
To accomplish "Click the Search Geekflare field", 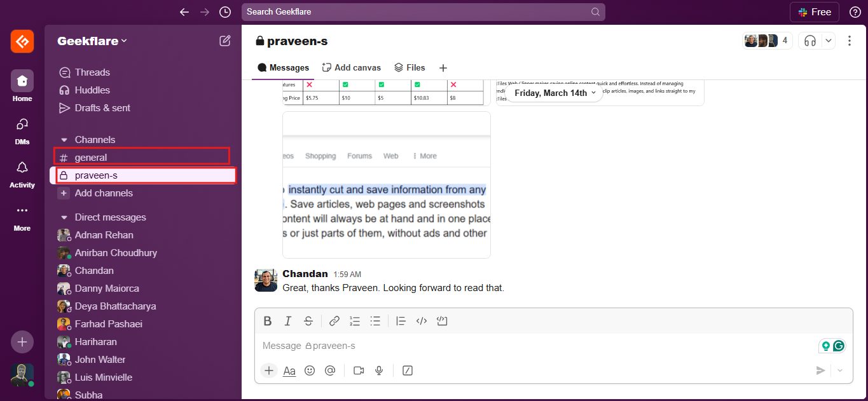I will click(423, 11).
